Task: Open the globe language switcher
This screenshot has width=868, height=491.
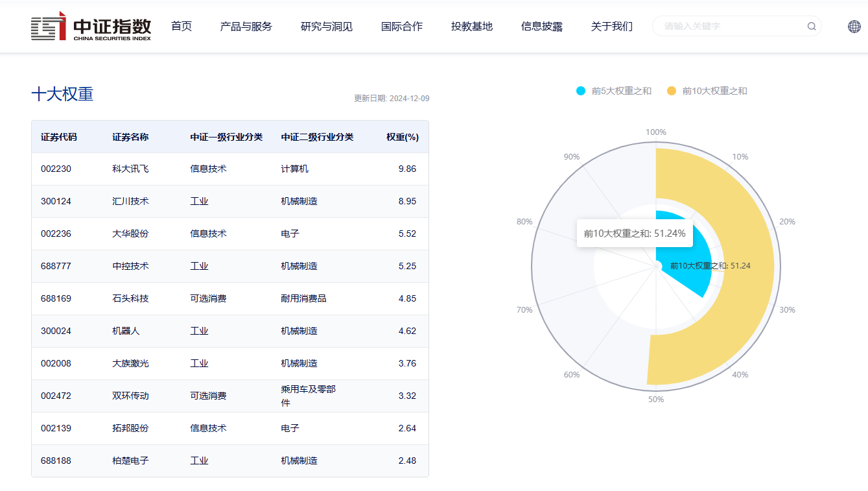Action: tap(854, 27)
